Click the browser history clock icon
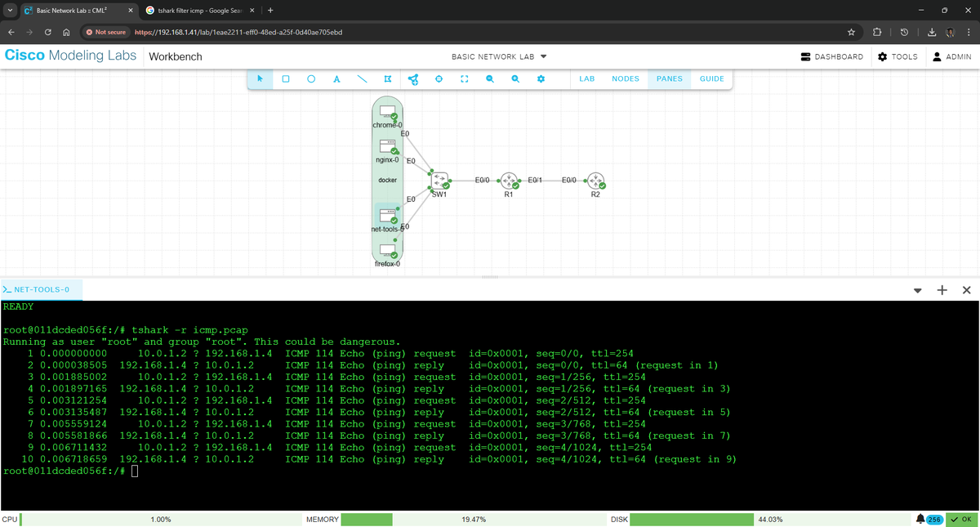This screenshot has width=980, height=527. point(904,32)
